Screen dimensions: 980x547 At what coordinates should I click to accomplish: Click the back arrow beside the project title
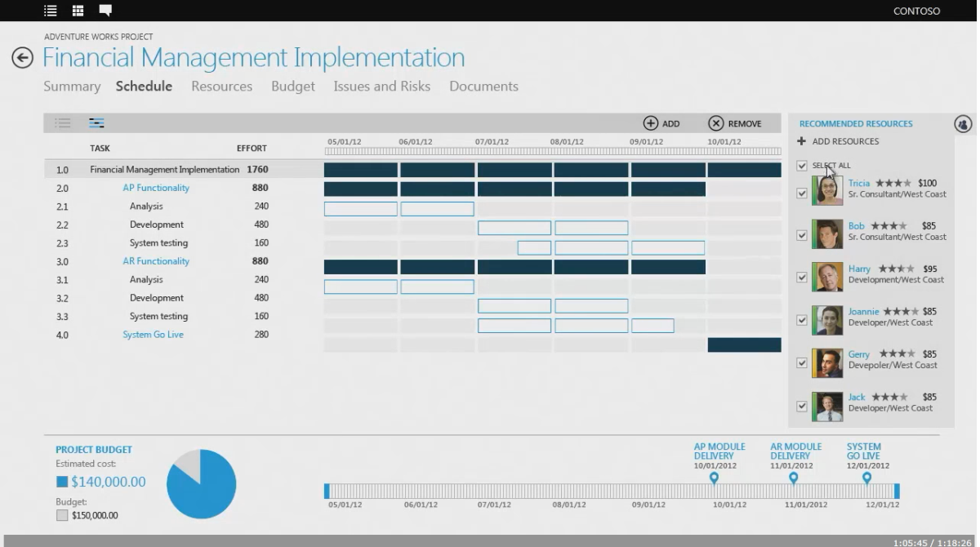22,58
